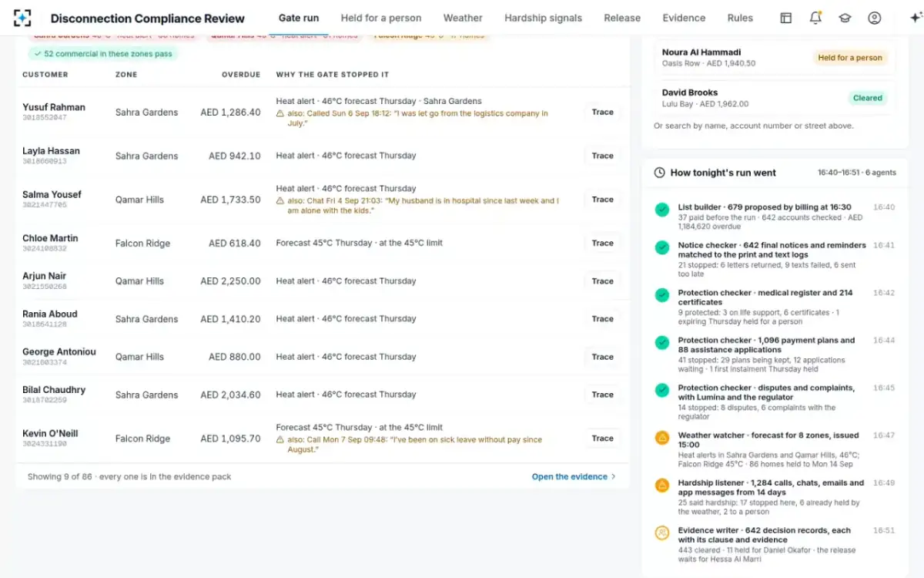Click warning triangle in Kevin O'Neill's row
Screen dimensions: 924x578
coord(280,439)
